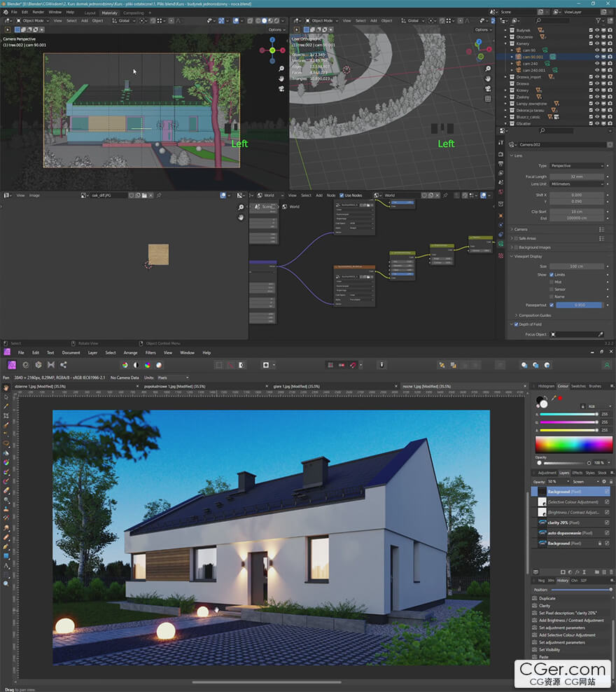Viewport: 616px width, 692px height.
Task: Expand the Composition Guides section
Action: (x=535, y=315)
